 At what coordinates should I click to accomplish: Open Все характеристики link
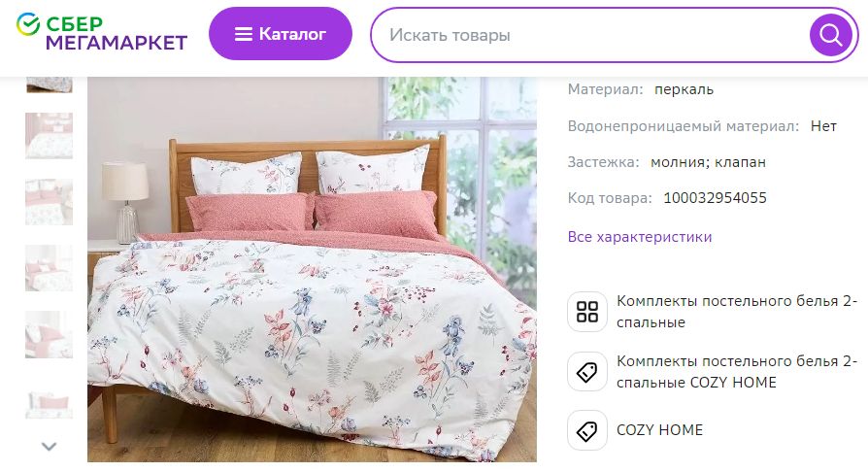click(640, 237)
